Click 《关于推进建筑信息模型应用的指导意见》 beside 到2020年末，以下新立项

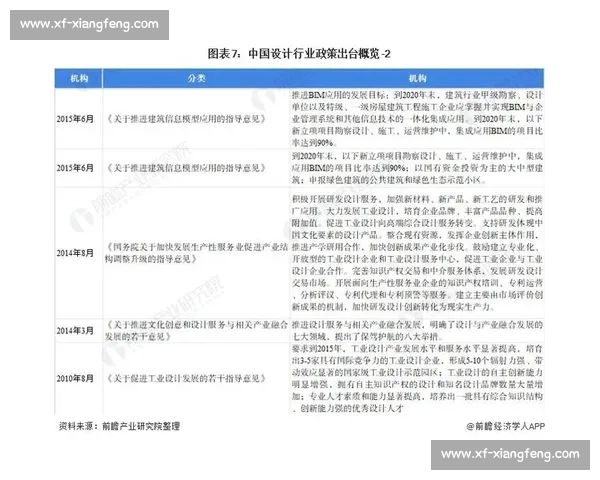pyautogui.click(x=186, y=168)
